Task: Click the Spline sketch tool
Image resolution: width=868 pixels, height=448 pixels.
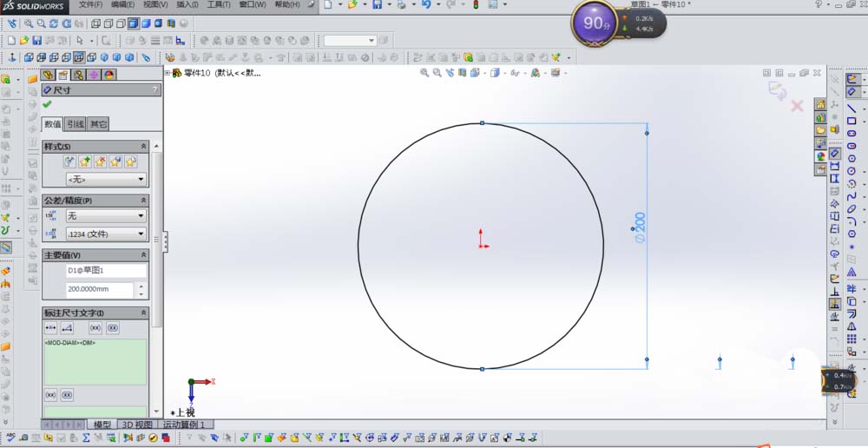Action: 852,196
